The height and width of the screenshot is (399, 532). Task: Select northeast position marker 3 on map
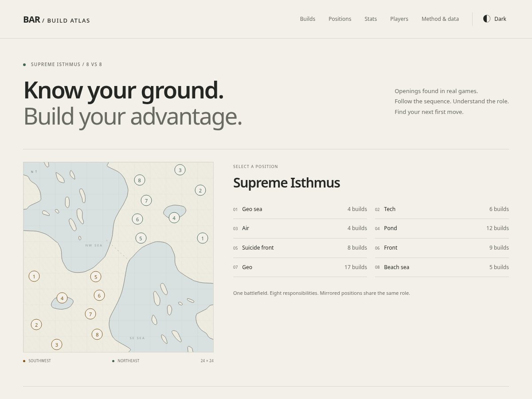click(180, 170)
